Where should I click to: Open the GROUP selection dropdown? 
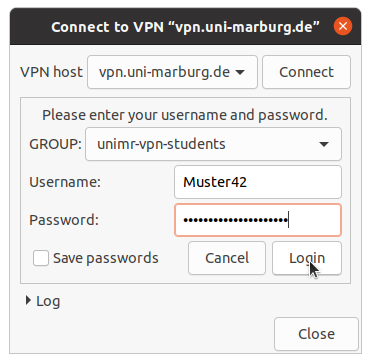(x=213, y=144)
